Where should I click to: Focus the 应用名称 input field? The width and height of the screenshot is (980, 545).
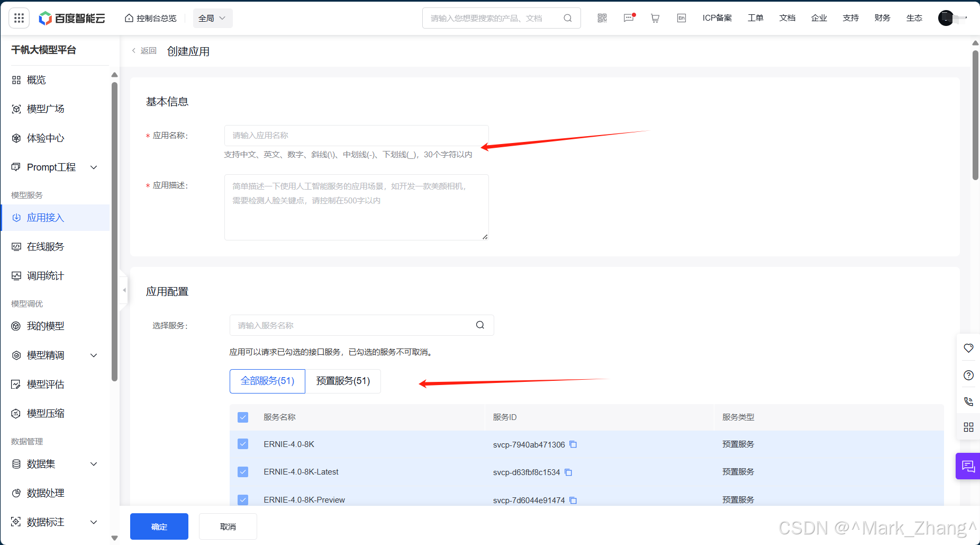(356, 136)
